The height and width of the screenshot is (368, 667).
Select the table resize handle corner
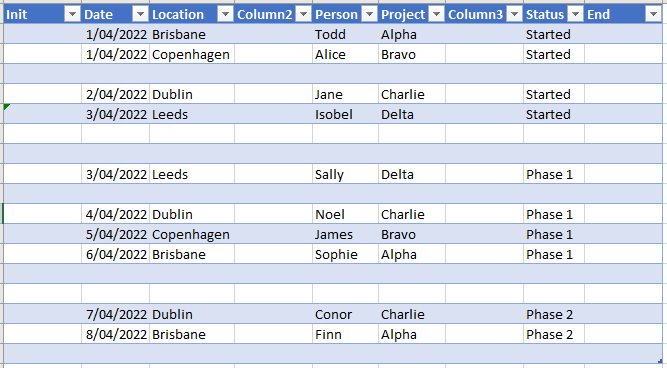point(660,361)
